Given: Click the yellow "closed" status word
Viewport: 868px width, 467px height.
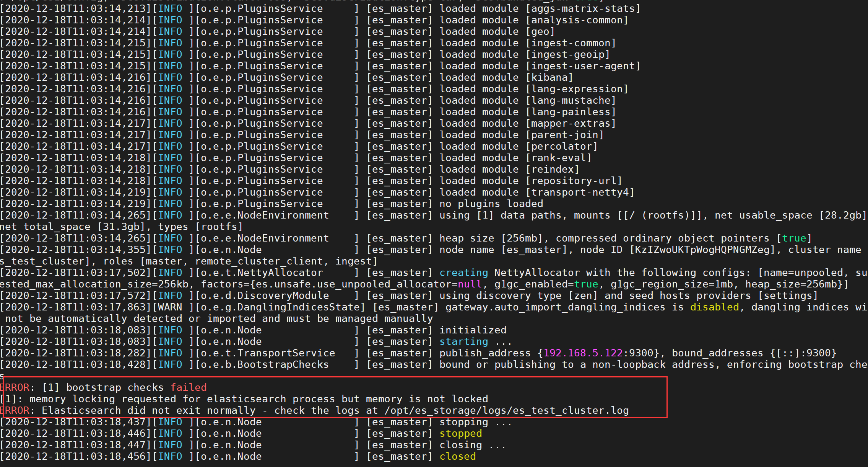Looking at the screenshot, I should (x=458, y=456).
